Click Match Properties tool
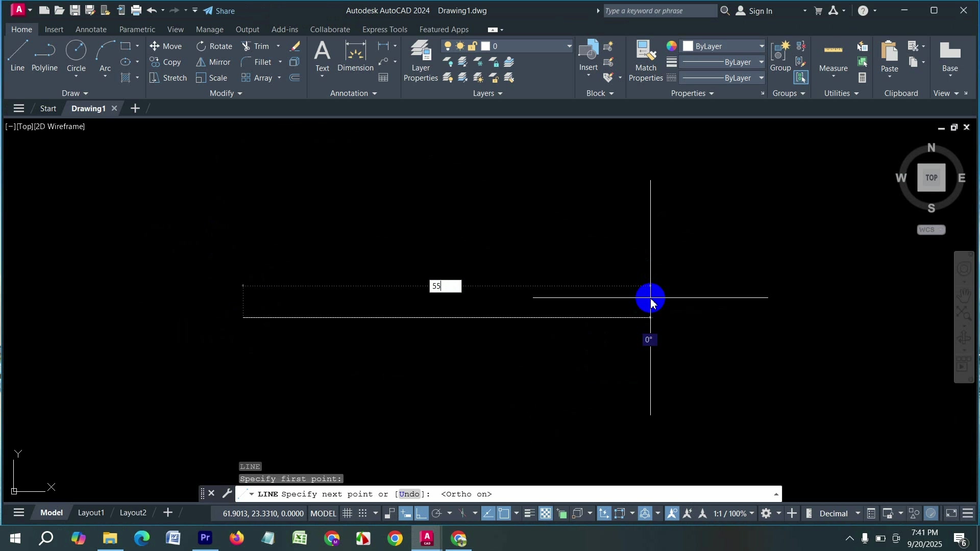The image size is (980, 551). (646, 60)
